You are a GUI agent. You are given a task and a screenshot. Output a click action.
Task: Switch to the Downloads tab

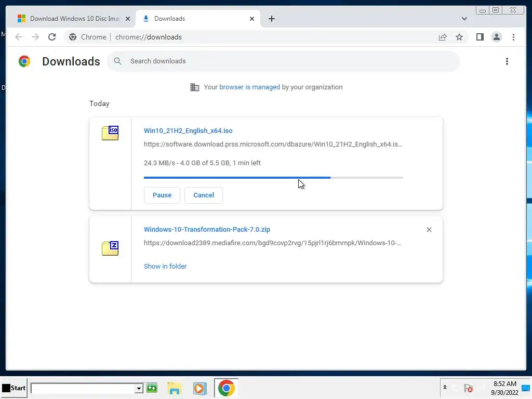[x=198, y=19]
